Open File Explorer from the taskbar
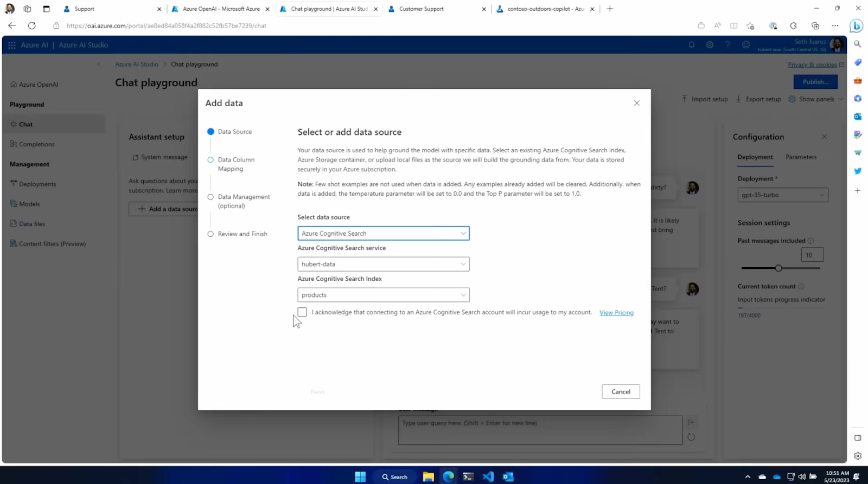The height and width of the screenshot is (484, 868). [x=429, y=477]
